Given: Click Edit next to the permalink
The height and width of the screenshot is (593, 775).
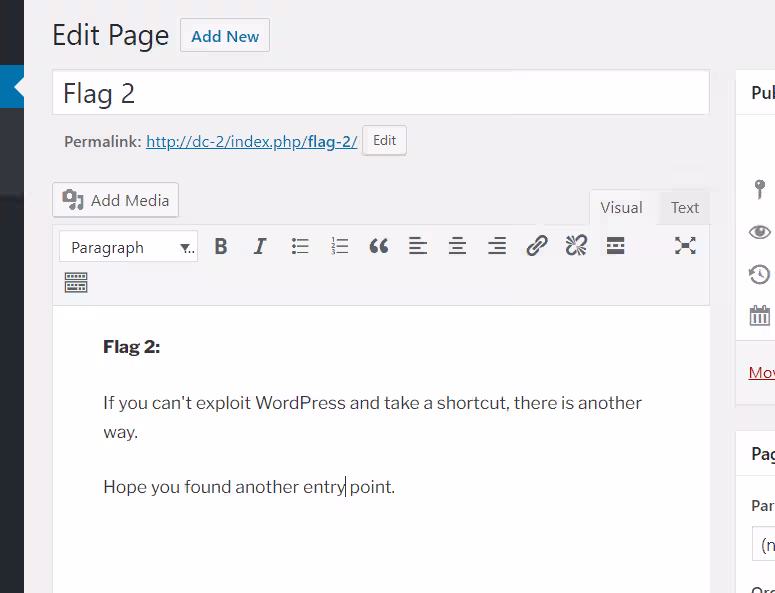Looking at the screenshot, I should pos(384,141).
